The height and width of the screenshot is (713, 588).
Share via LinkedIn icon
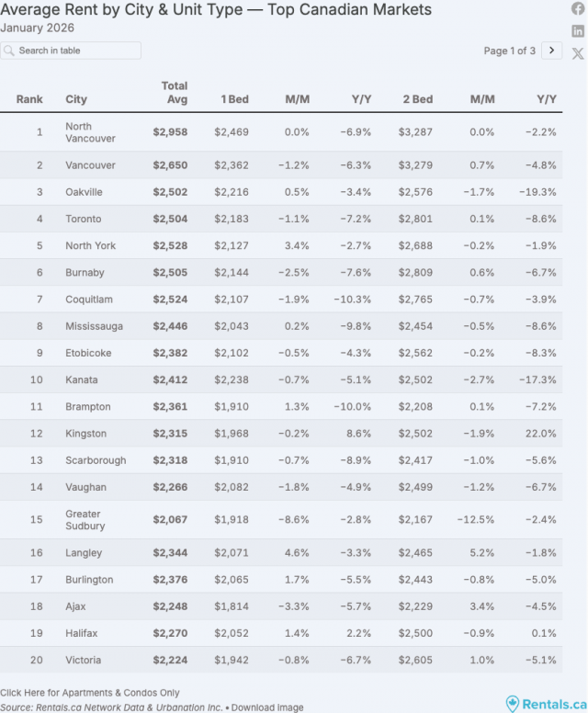(x=578, y=30)
